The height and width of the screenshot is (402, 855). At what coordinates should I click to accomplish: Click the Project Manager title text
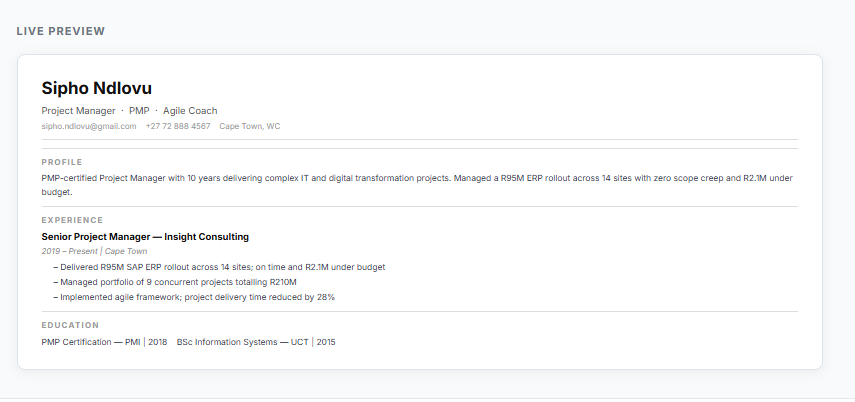pyautogui.click(x=78, y=111)
